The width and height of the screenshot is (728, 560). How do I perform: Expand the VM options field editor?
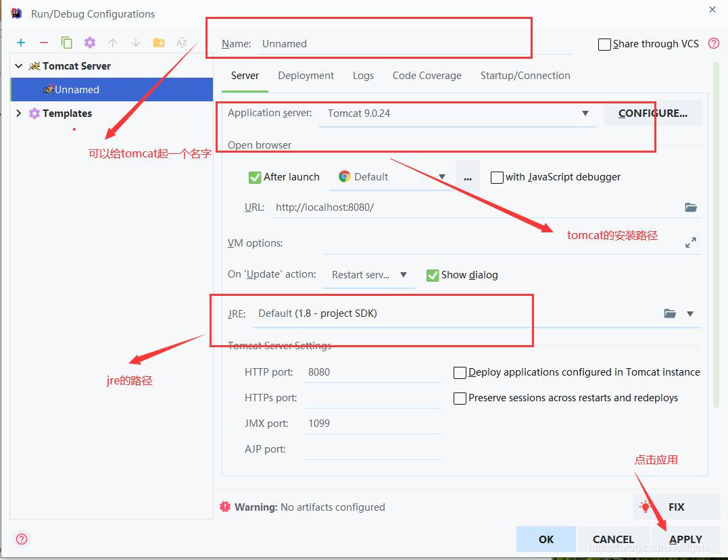[x=691, y=243]
